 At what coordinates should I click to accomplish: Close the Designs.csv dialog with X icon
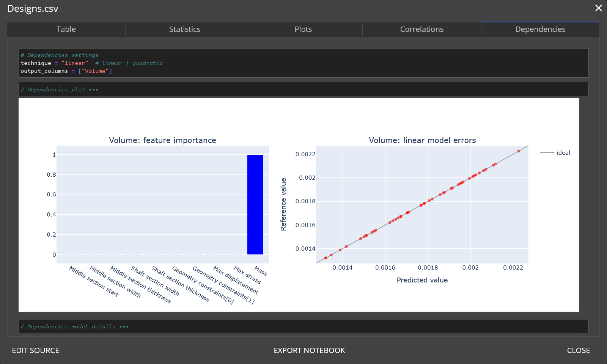click(599, 8)
